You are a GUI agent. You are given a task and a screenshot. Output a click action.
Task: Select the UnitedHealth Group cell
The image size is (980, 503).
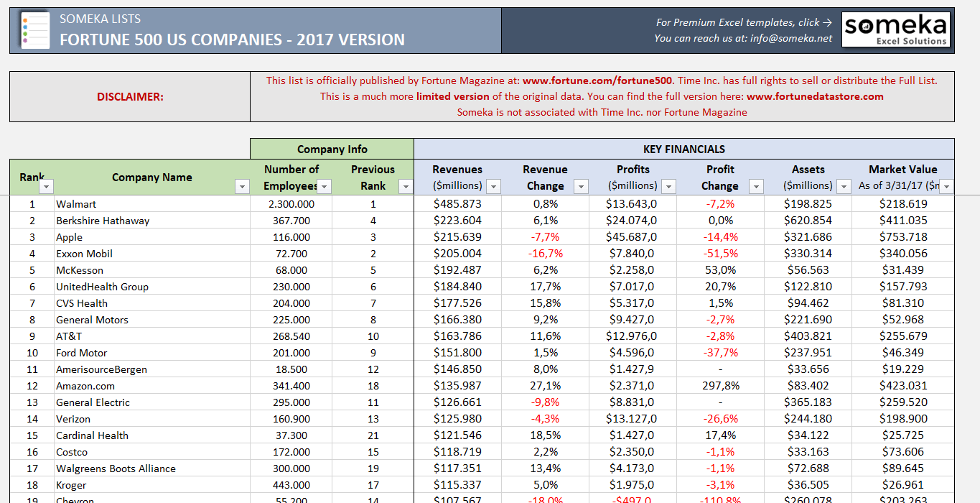(152, 287)
